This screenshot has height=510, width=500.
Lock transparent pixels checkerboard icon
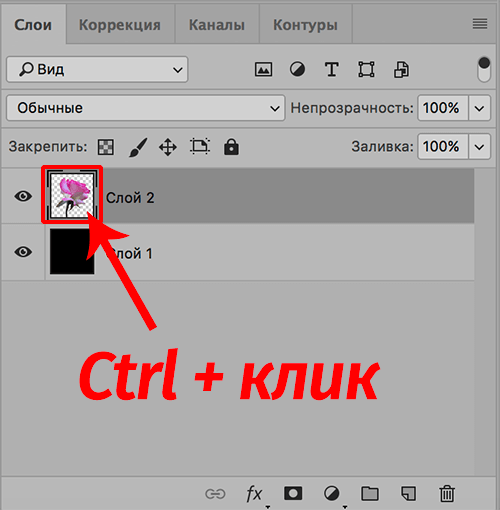[106, 147]
